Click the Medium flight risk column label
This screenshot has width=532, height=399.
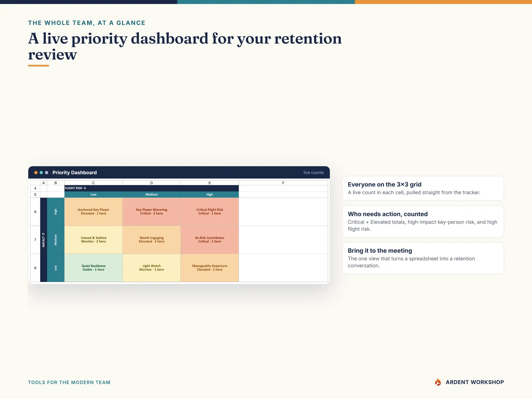[152, 195]
